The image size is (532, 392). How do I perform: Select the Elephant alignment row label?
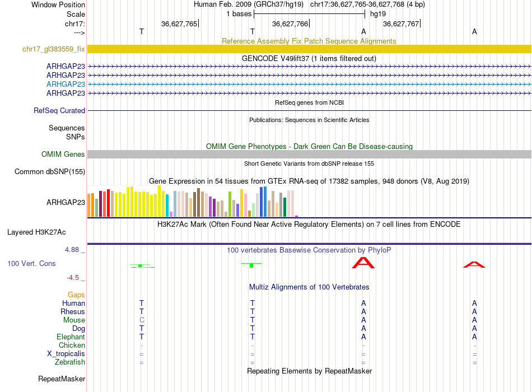point(71,337)
